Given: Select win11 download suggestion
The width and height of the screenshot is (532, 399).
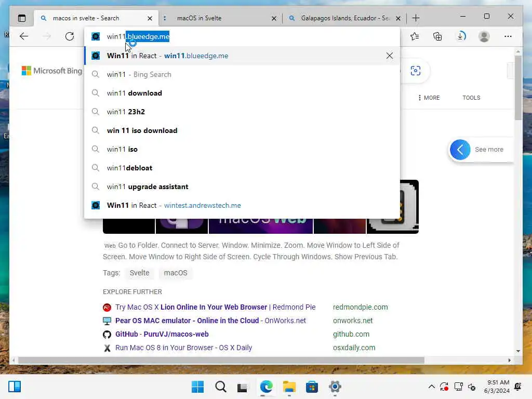Looking at the screenshot, I should (x=242, y=93).
